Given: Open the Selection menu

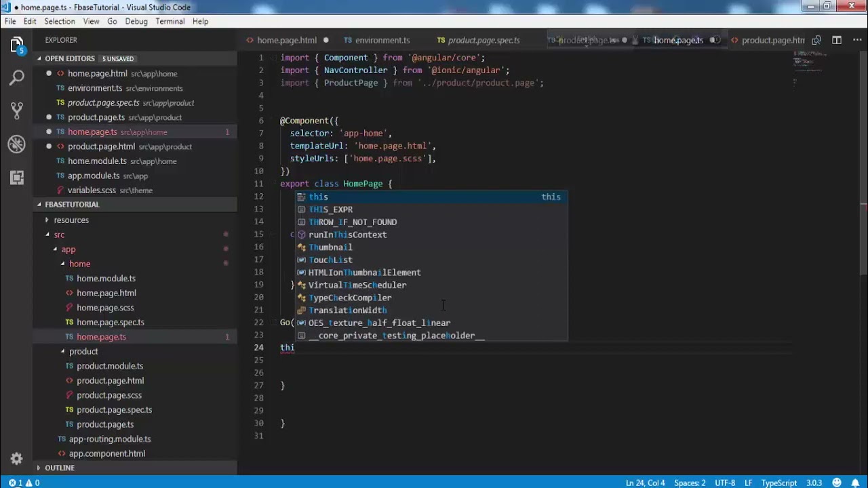Looking at the screenshot, I should point(60,21).
